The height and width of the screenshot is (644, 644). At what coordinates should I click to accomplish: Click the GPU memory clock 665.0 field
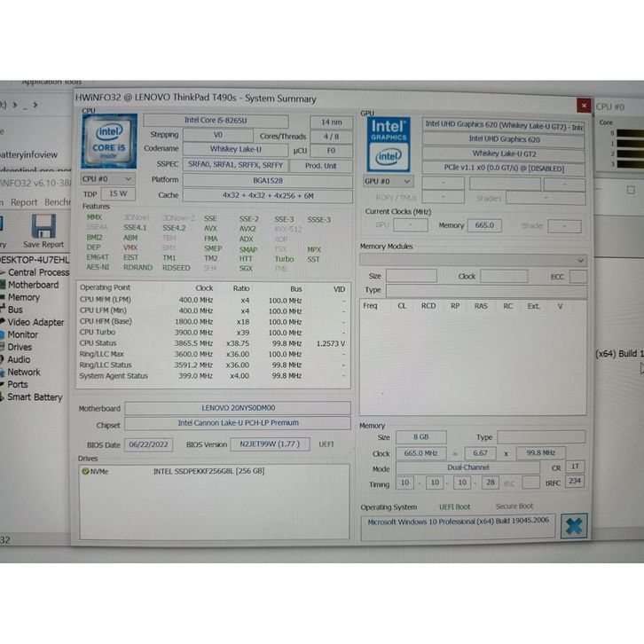click(x=484, y=225)
